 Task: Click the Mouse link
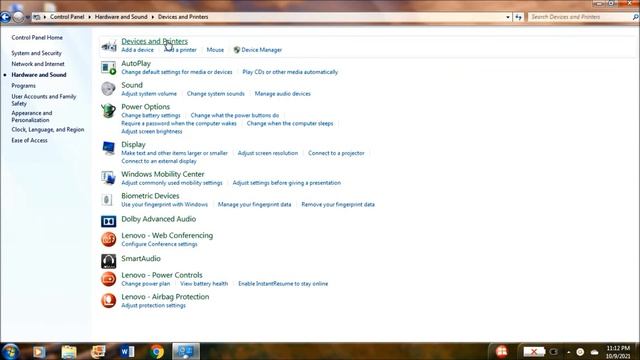click(x=215, y=50)
